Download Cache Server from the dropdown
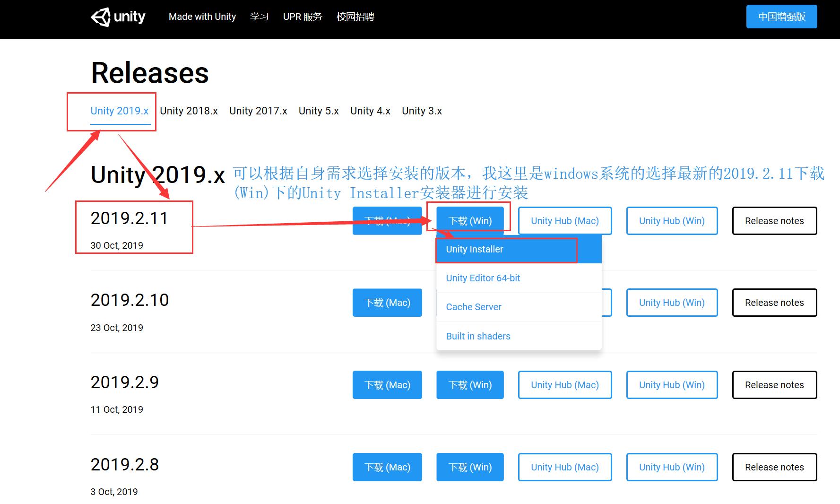This screenshot has width=840, height=504. [473, 307]
